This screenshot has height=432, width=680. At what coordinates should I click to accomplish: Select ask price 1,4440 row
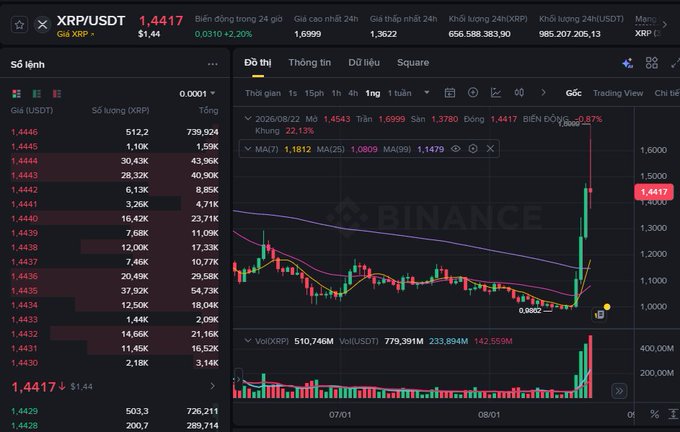click(115, 219)
